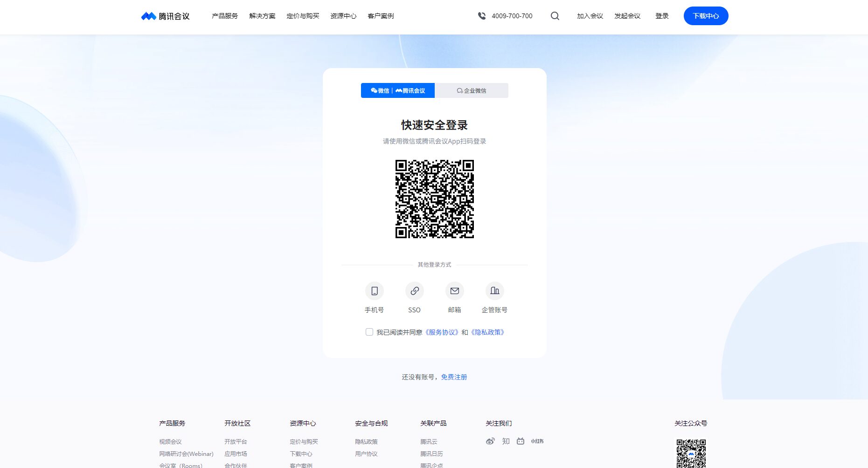Click the 免费注册 registration link

pyautogui.click(x=454, y=377)
